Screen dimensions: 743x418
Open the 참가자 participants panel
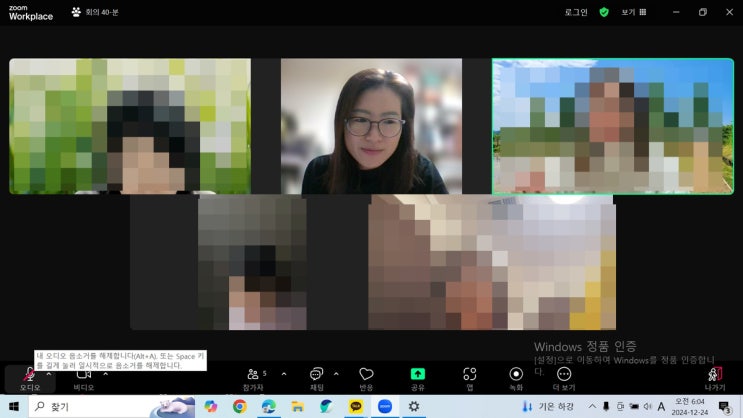tap(254, 379)
